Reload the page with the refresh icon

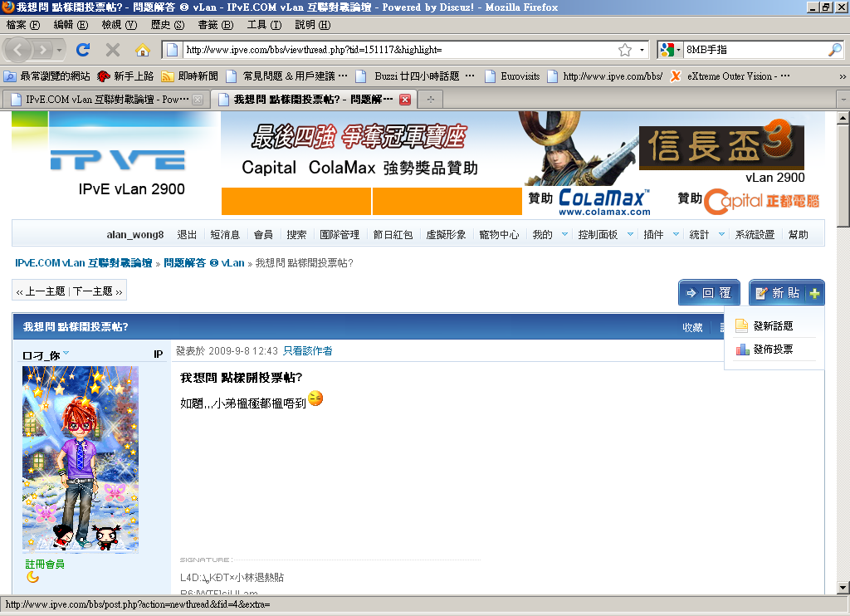coord(83,50)
